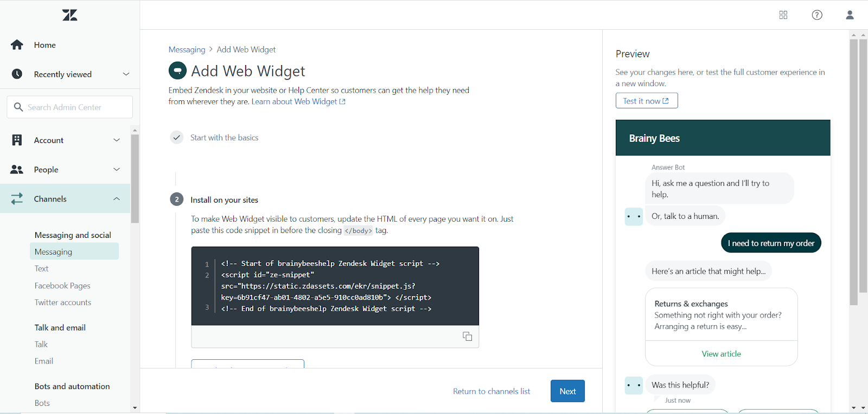The width and height of the screenshot is (868, 414).
Task: Click the Search Admin Center field
Action: (x=69, y=107)
